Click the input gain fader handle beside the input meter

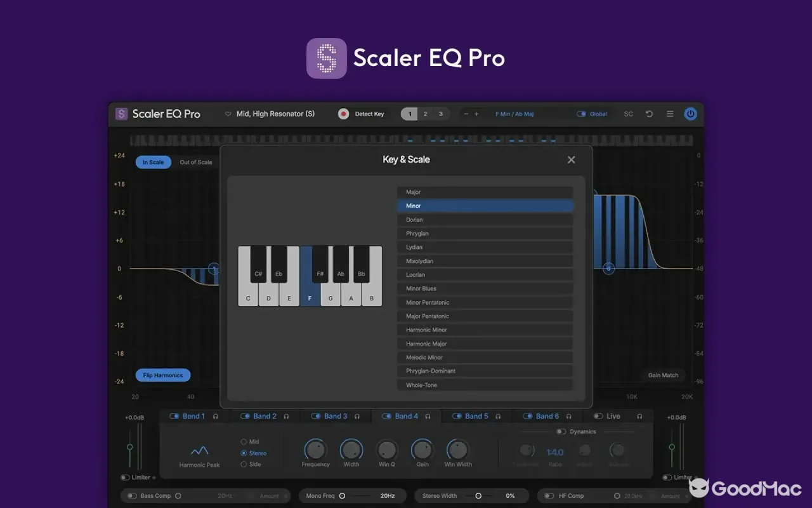tap(130, 447)
